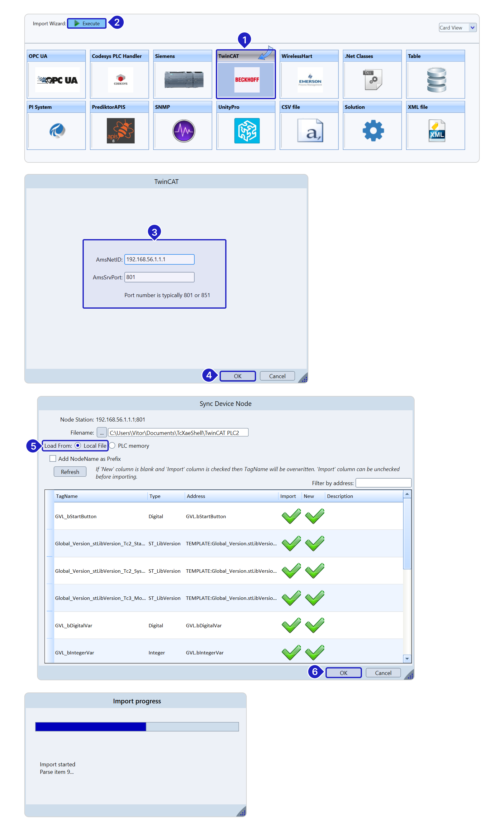Image resolution: width=504 pixels, height=829 pixels.
Task: Select the Table database card
Action: [x=435, y=74]
